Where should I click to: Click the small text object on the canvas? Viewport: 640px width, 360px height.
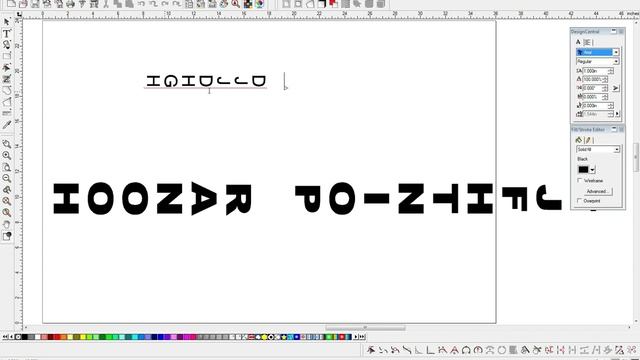(x=206, y=81)
